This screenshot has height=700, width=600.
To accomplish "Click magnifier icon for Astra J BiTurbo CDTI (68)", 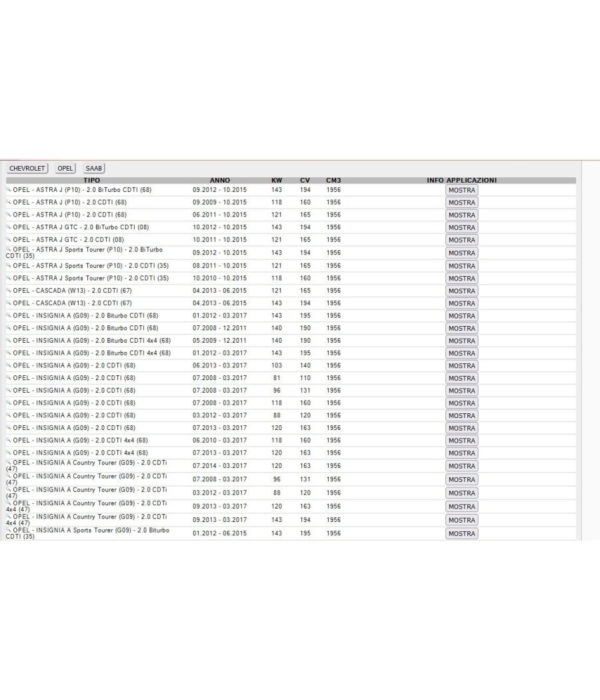I will pyautogui.click(x=9, y=189).
